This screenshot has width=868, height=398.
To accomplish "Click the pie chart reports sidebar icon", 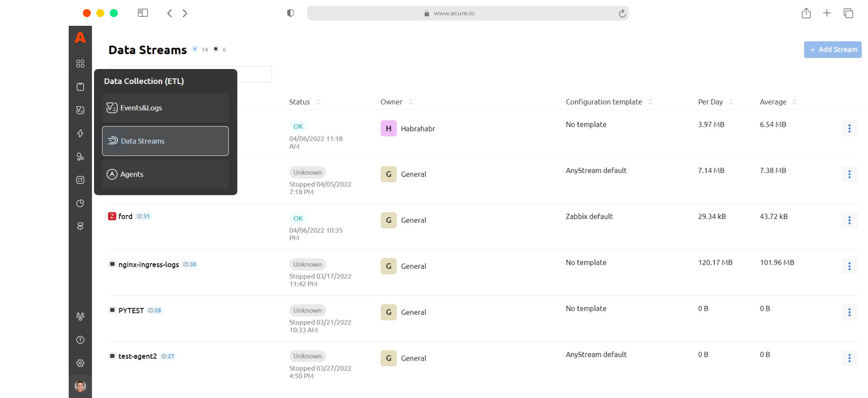I will pos(80,203).
